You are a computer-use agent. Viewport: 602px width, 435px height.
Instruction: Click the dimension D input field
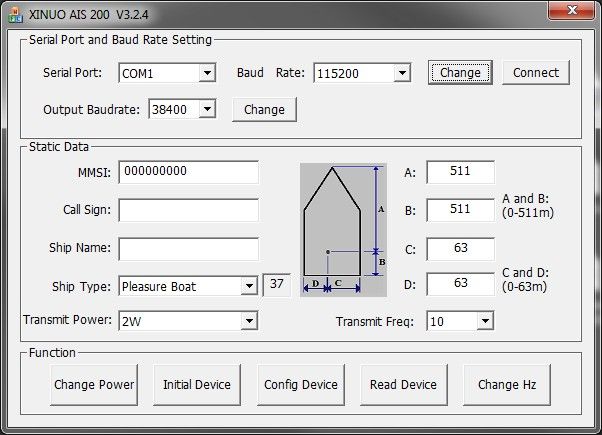(x=460, y=284)
